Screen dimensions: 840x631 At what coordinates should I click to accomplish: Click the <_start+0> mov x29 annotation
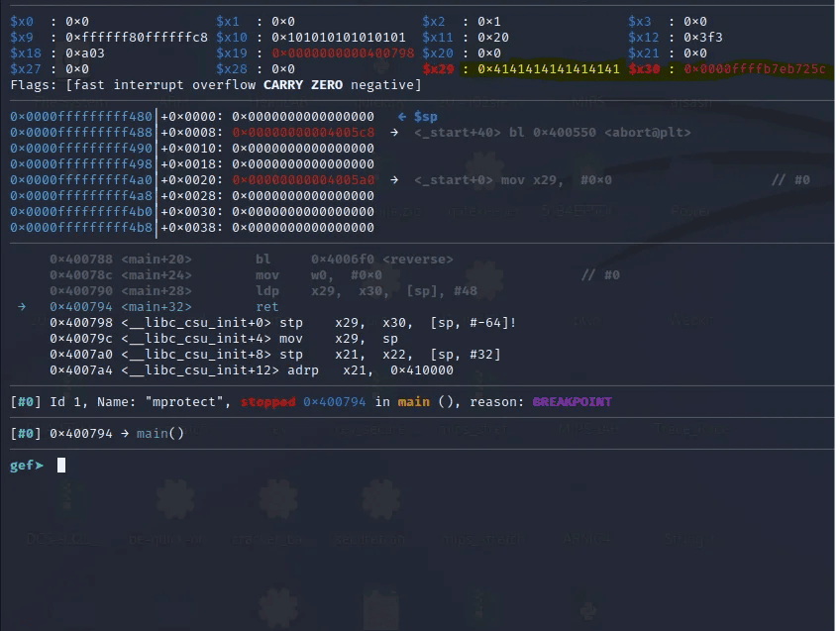point(513,180)
